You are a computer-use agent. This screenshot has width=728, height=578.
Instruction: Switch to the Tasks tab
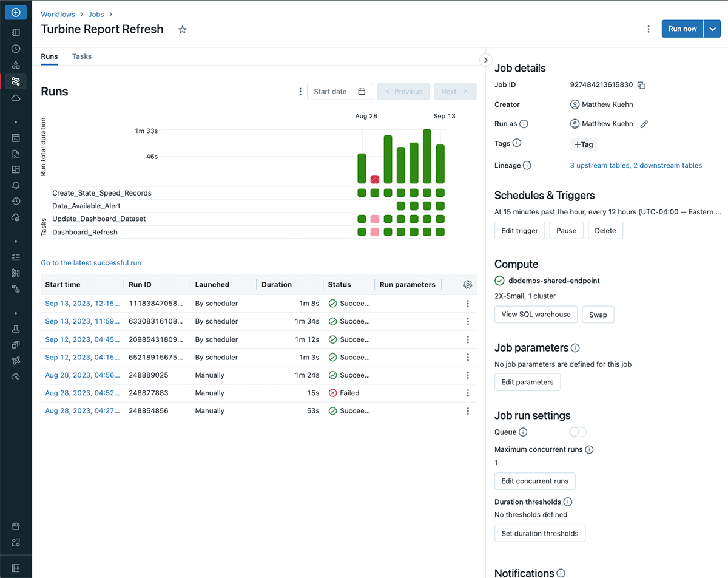point(82,56)
